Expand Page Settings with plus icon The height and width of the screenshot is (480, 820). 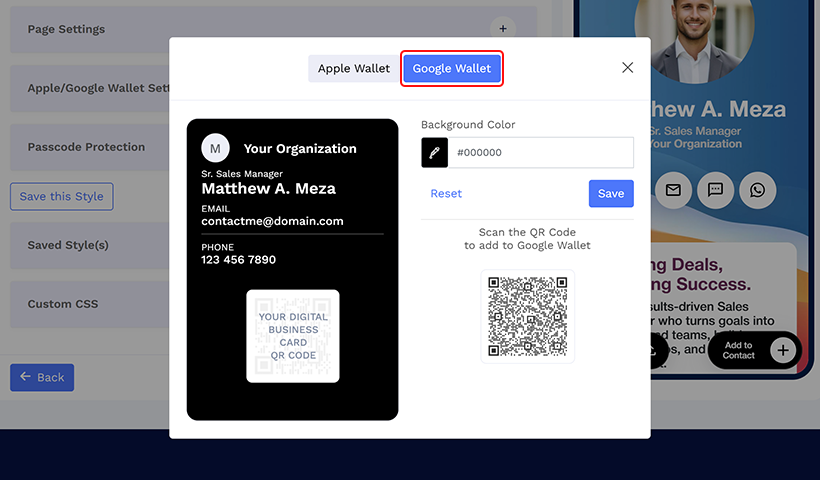coord(503,29)
